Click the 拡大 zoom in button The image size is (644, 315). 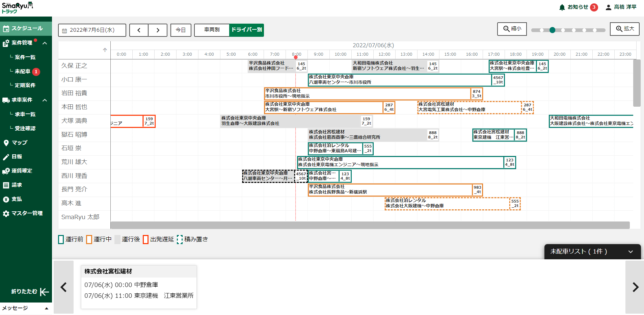pos(625,29)
